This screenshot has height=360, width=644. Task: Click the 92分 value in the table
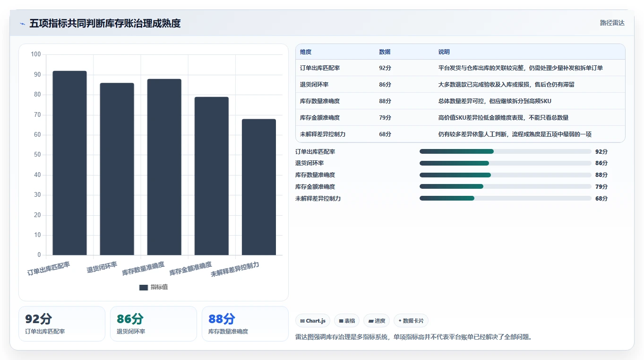[385, 68]
